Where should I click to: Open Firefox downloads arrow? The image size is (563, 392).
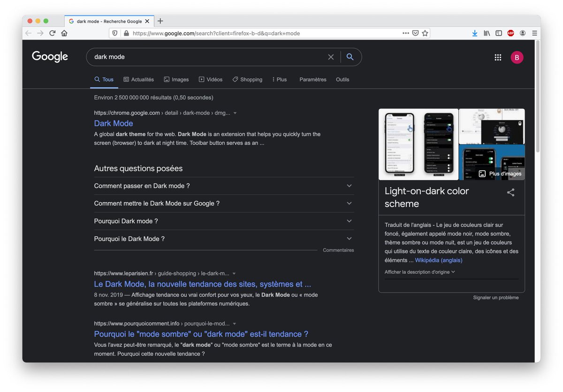pos(475,33)
